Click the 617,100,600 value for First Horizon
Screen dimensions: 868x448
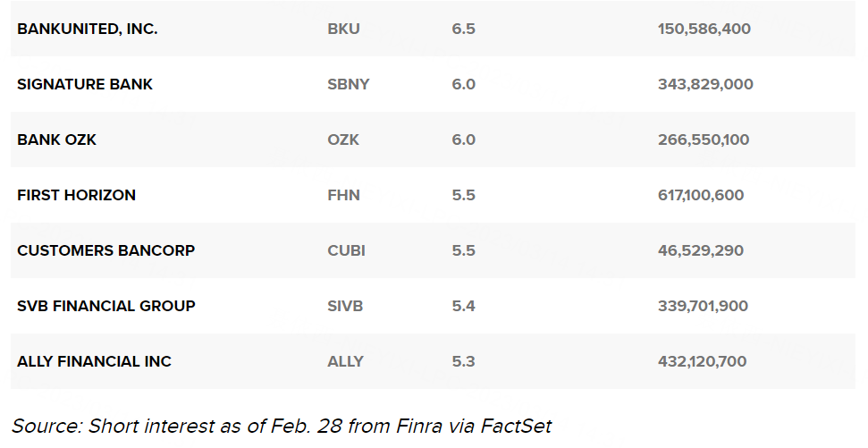pos(700,195)
